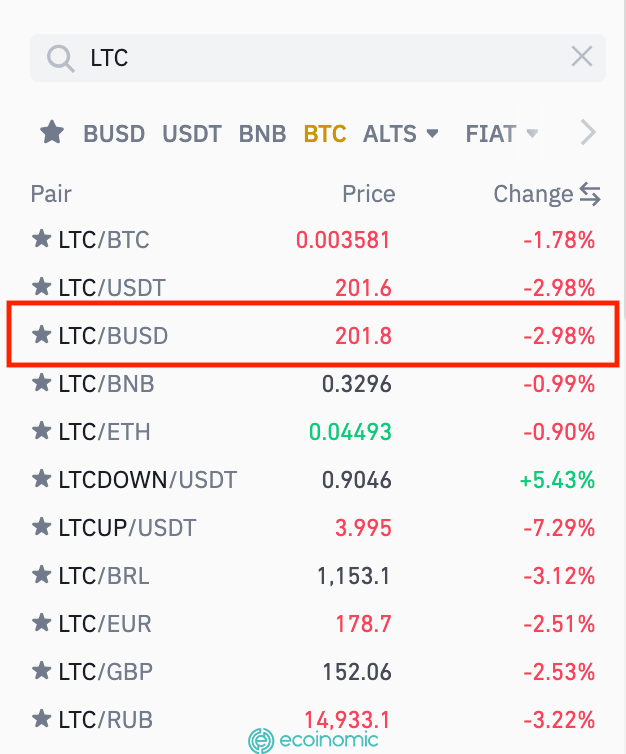626x754 pixels.
Task: Star the LTC/ETH pair
Action: pyautogui.click(x=41, y=431)
